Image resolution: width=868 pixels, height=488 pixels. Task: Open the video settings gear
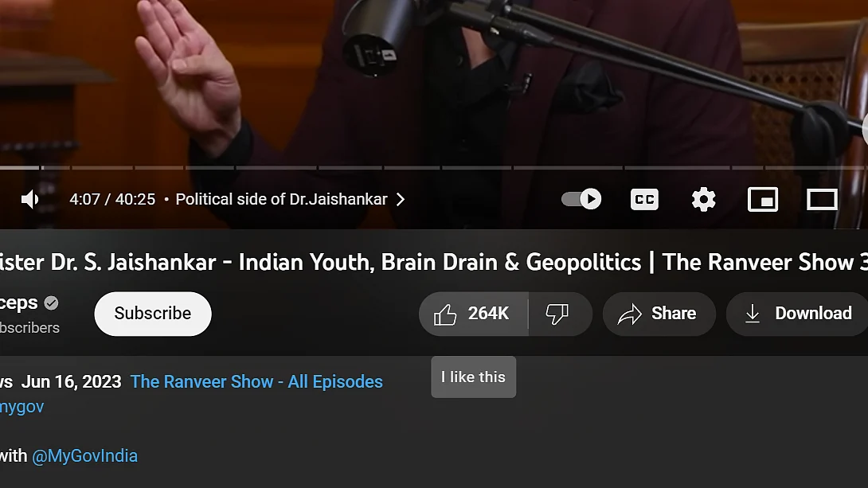tap(703, 199)
